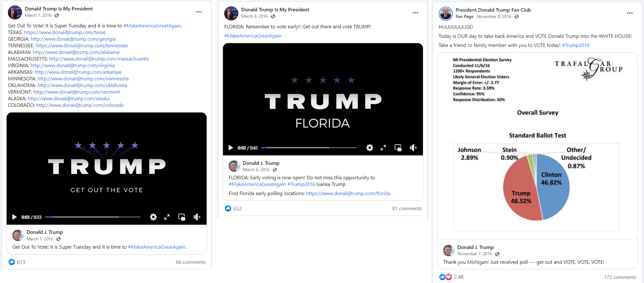Open Donald Trump Is My President name on March 1 post

pyautogui.click(x=59, y=9)
